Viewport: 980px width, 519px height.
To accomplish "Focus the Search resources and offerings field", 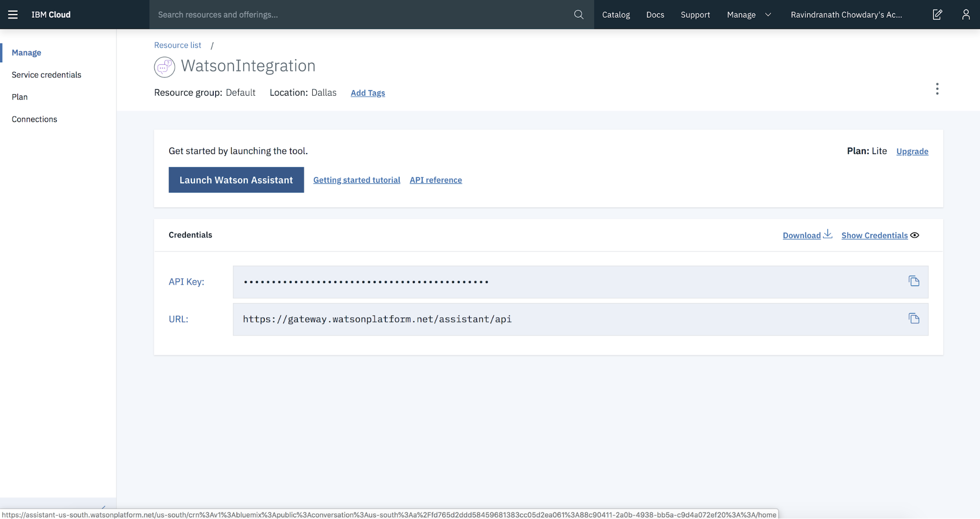I will 363,15.
